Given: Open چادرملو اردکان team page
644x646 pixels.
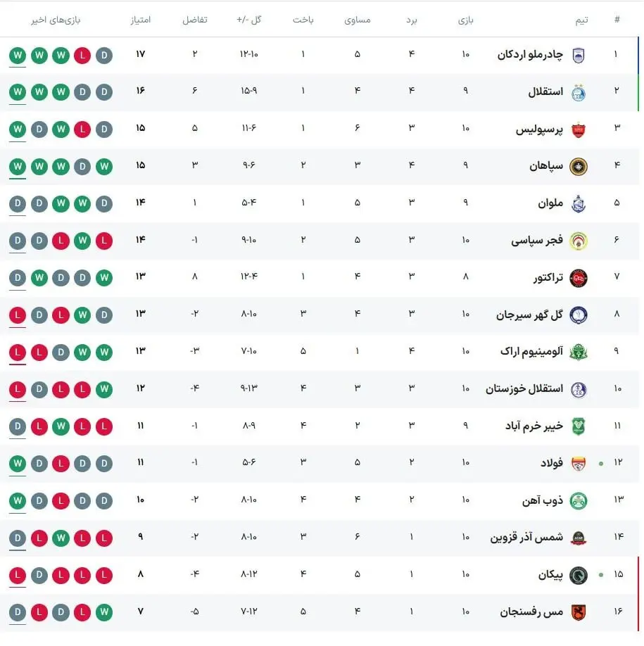Looking at the screenshot, I should point(530,55).
